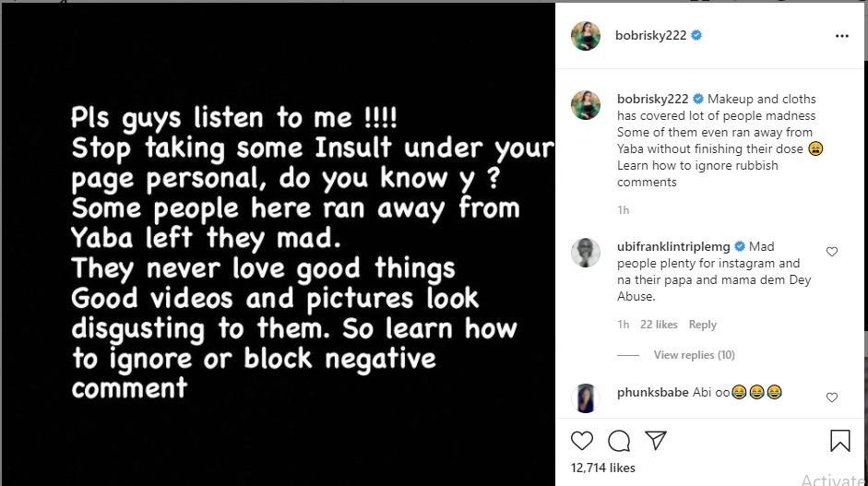
Task: Click the phunksbabe username
Action: coord(653,393)
